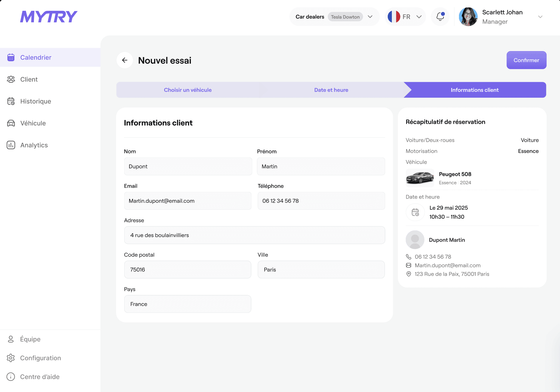
Task: Switch to the Date et heure step
Action: (x=331, y=90)
